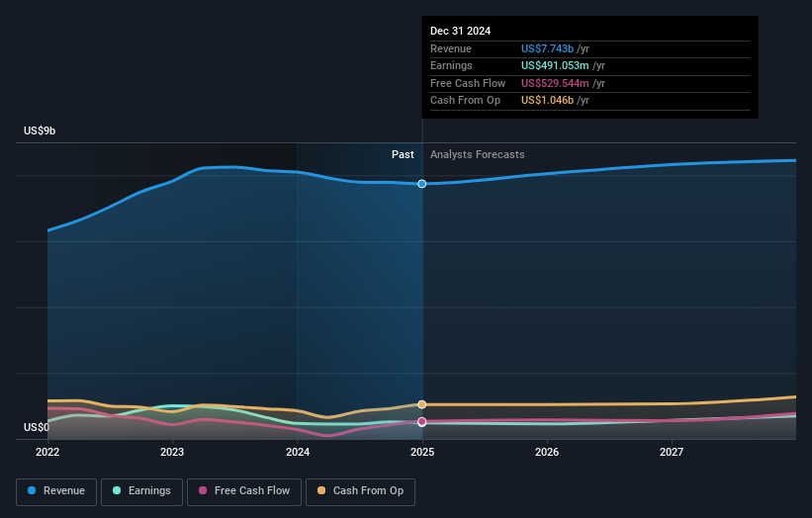Viewport: 812px width, 518px height.
Task: Click the 2024 x-axis label
Action: click(298, 452)
